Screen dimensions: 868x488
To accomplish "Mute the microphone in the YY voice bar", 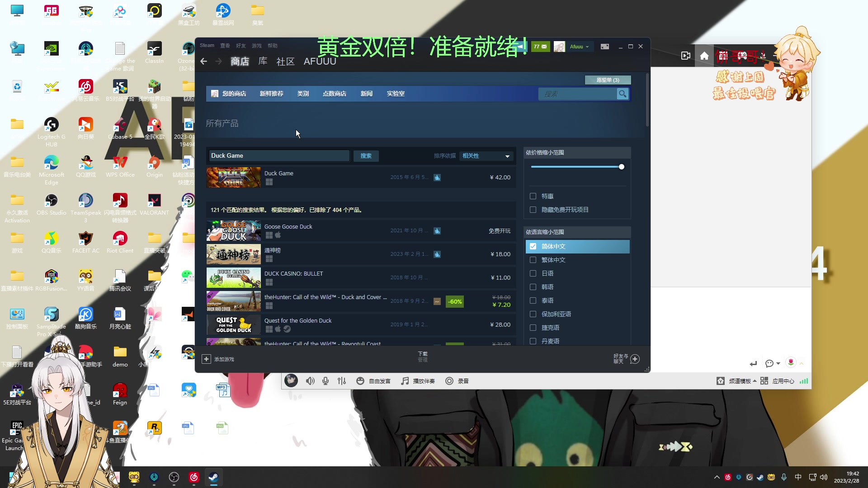I will point(325,381).
